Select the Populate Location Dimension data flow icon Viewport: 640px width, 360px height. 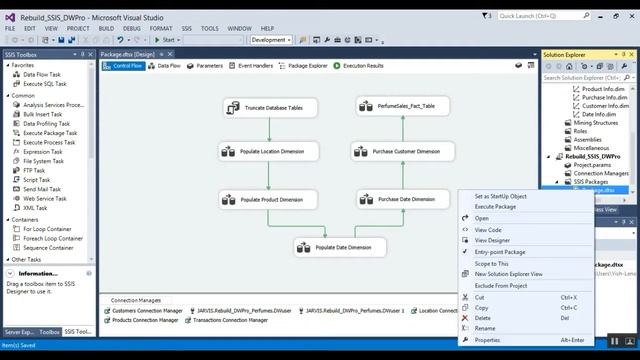(228, 151)
